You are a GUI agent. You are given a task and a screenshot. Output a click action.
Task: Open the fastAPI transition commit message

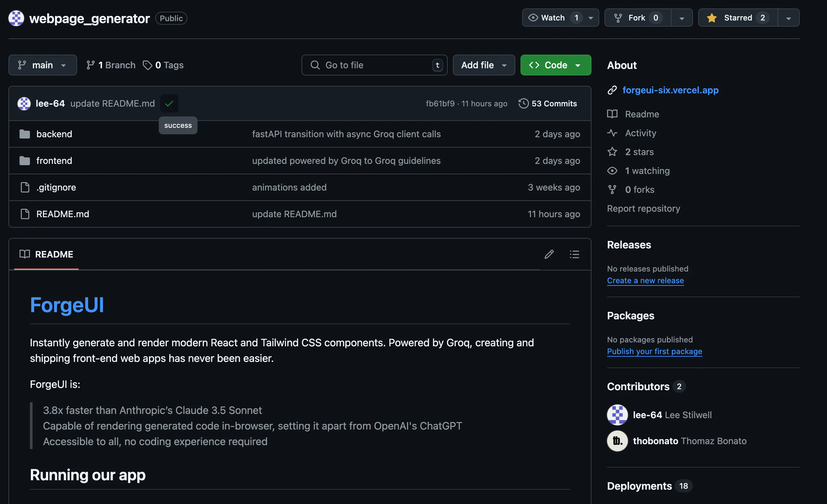point(346,134)
